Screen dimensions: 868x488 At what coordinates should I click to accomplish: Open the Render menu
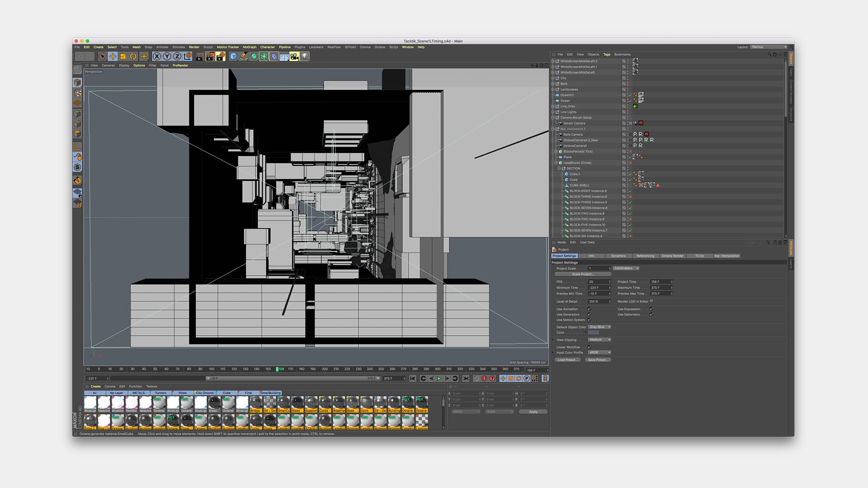[194, 47]
